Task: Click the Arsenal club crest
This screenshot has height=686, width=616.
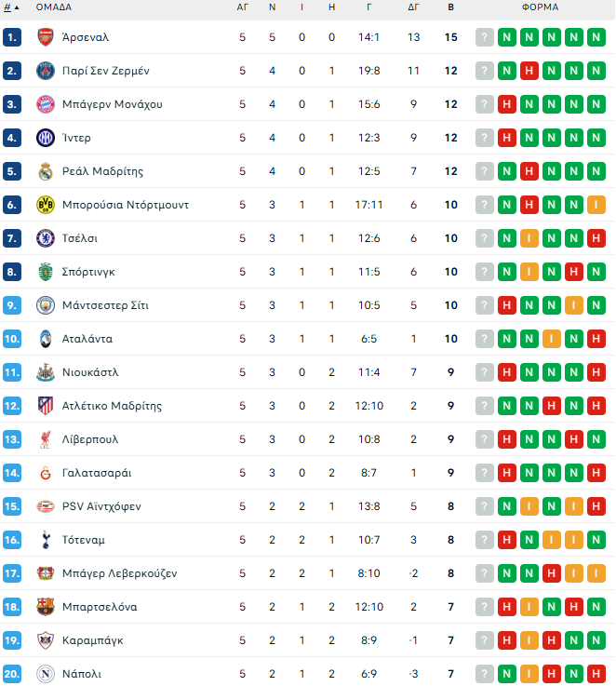Action: 45,37
